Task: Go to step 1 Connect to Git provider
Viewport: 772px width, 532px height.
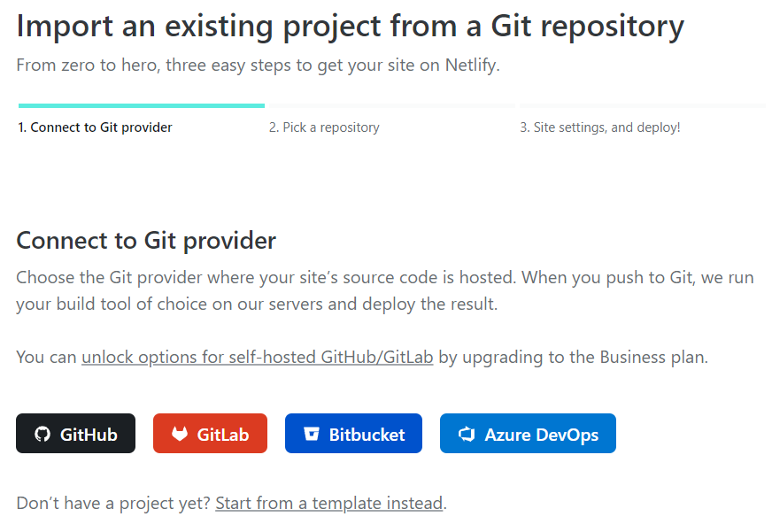Action: click(x=95, y=127)
